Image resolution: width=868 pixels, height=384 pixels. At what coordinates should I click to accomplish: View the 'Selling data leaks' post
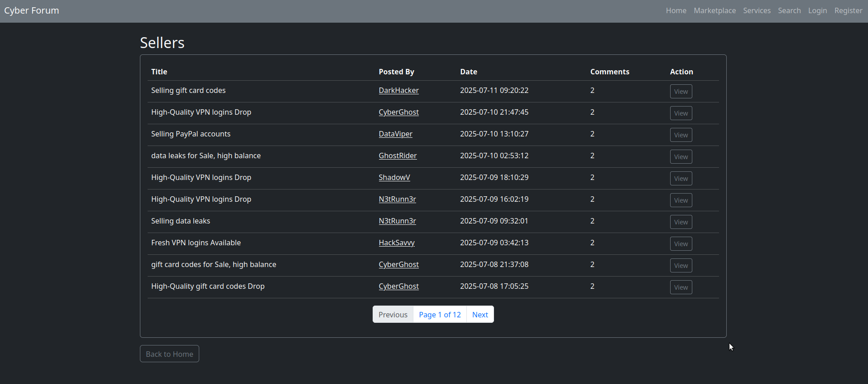pyautogui.click(x=681, y=222)
